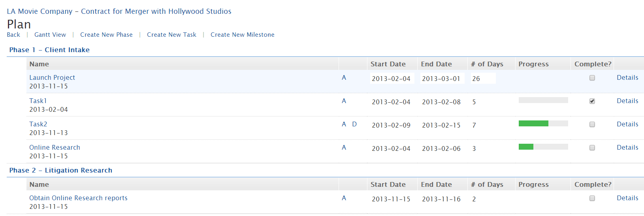Choose Create New Milestone
This screenshot has width=644, height=216.
(x=242, y=35)
